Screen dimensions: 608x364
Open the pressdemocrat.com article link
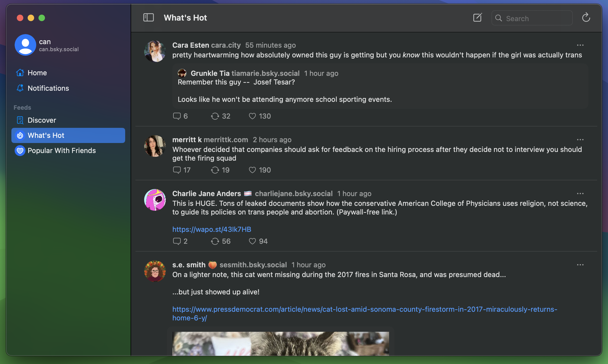(x=364, y=309)
